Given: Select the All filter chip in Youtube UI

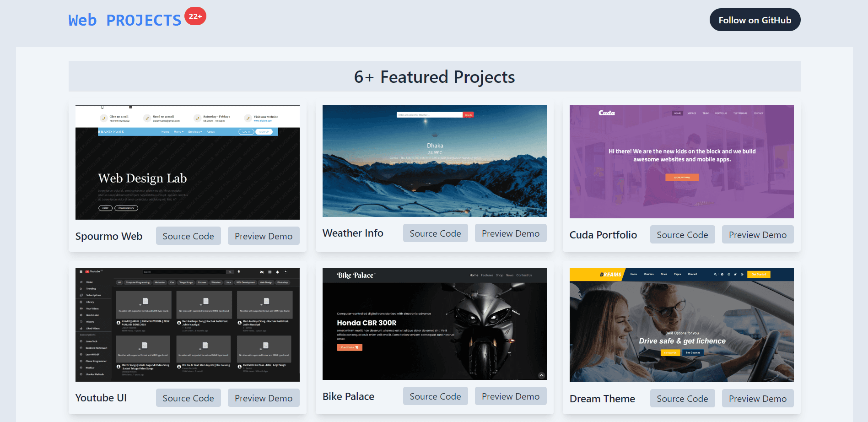Looking at the screenshot, I should [x=120, y=282].
